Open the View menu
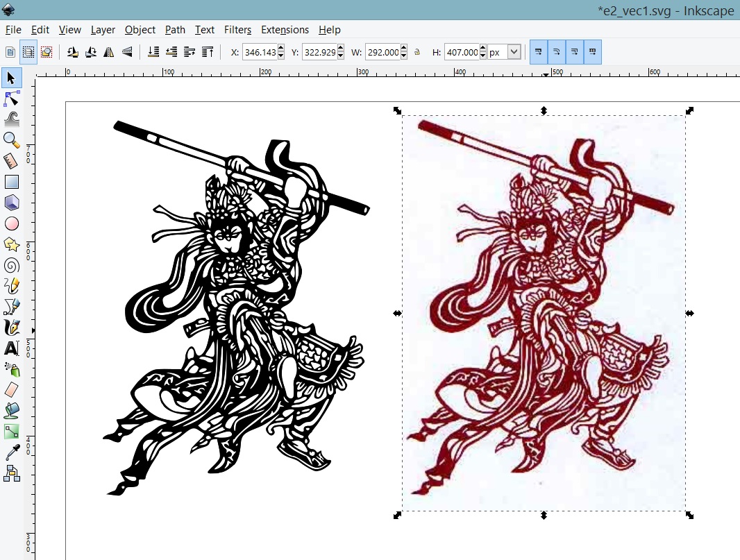Screen dimensions: 740x560 [x=70, y=30]
